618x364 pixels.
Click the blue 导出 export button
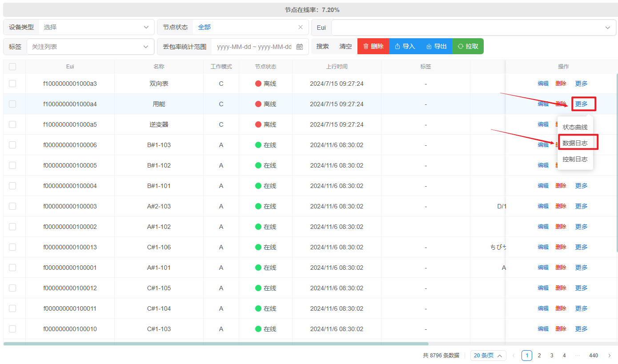tap(436, 46)
